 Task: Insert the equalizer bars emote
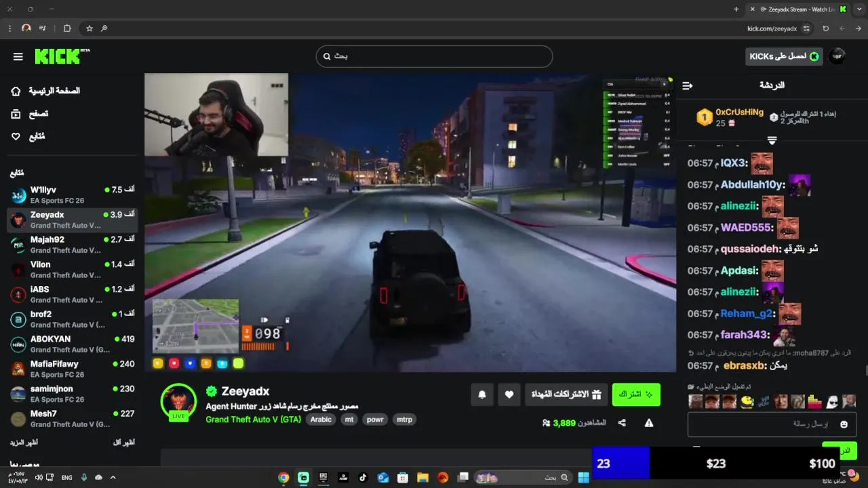coord(814,402)
